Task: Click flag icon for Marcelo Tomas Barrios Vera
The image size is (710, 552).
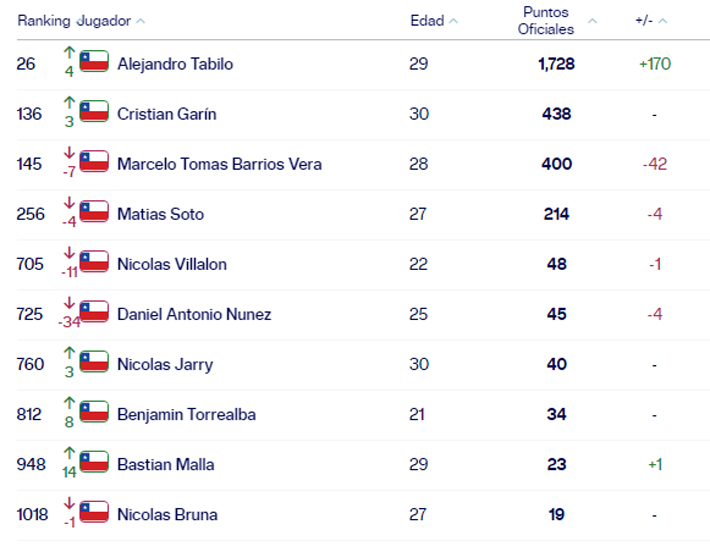Action: coord(94,162)
